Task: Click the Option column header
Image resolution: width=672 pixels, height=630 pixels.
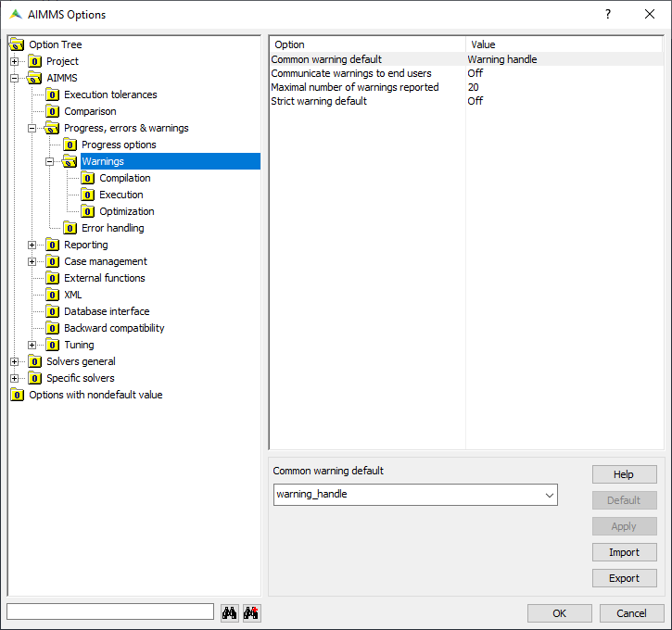Action: click(x=368, y=44)
